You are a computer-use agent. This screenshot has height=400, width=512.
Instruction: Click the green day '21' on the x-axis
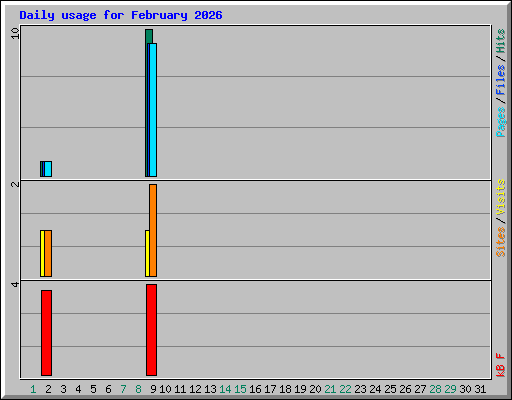(330, 389)
